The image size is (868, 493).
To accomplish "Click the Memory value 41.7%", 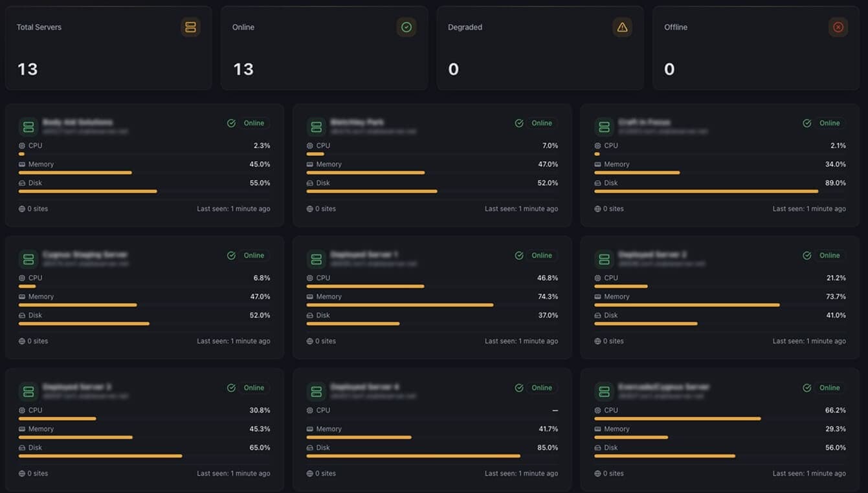I will tap(548, 429).
